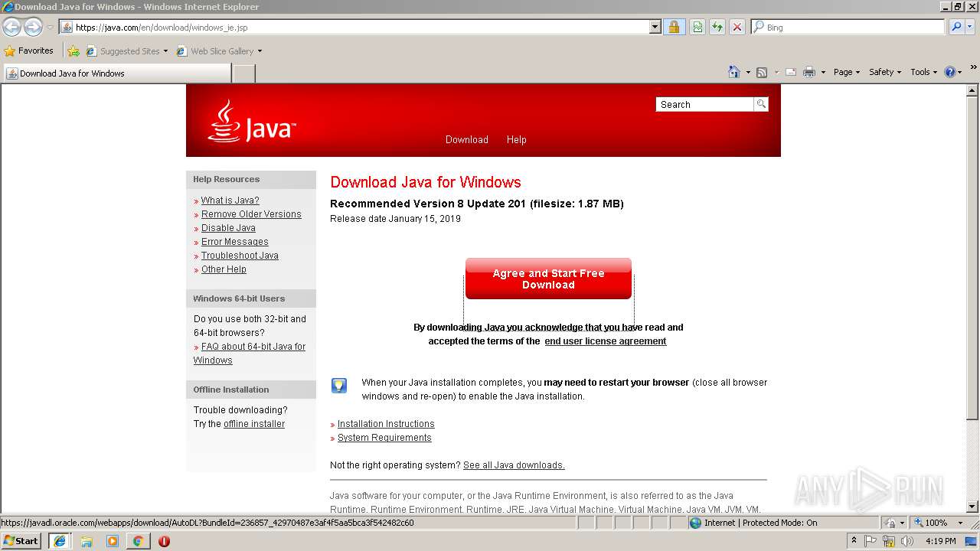The width and height of the screenshot is (980, 551).
Task: Print the page with printer icon
Action: (809, 72)
